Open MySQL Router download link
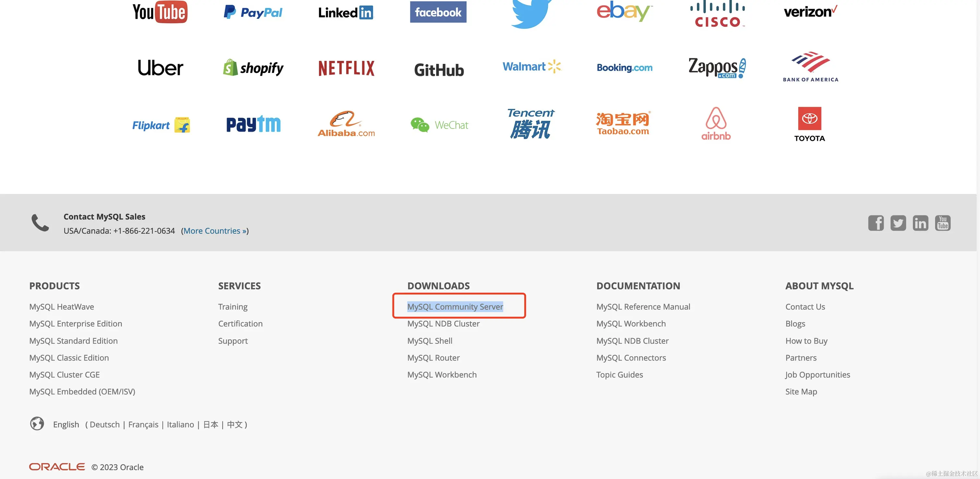 click(433, 358)
